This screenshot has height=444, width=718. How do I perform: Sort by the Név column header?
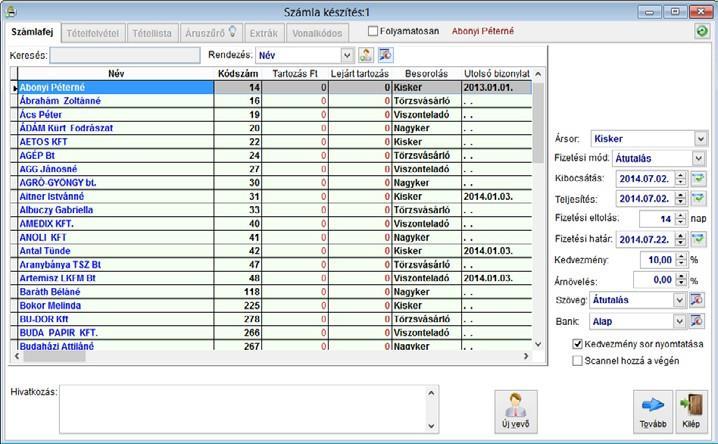coord(116,73)
